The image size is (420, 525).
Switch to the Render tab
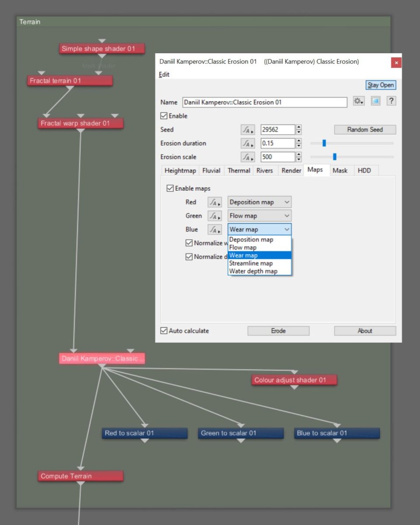point(291,171)
